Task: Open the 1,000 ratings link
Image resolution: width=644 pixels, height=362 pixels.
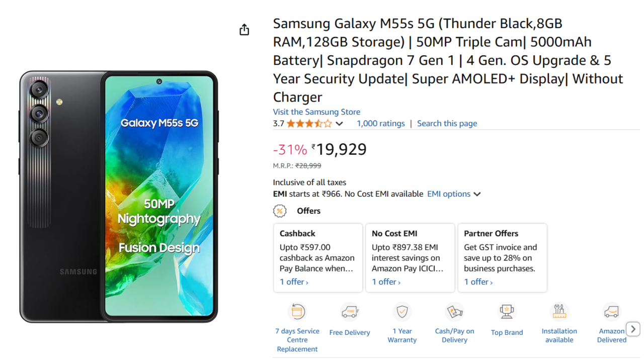Action: point(381,124)
